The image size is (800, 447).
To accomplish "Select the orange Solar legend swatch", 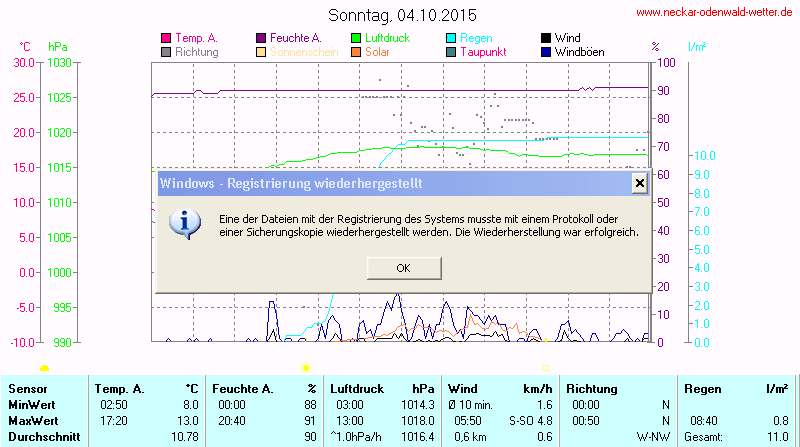I will 356,51.
